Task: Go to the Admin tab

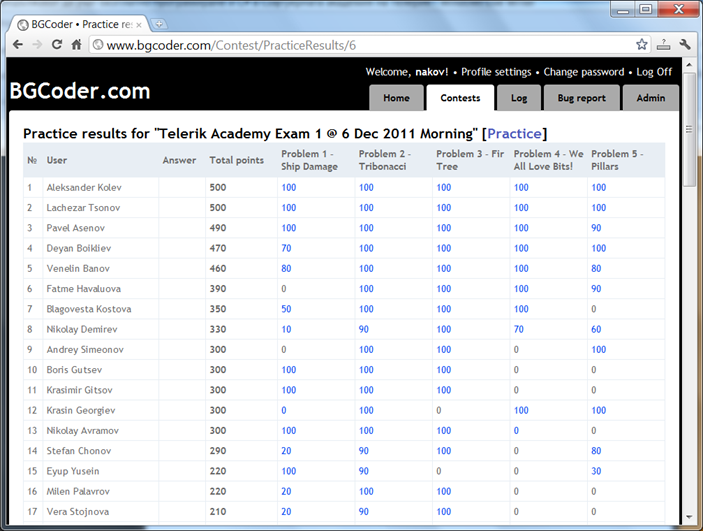Action: click(651, 98)
